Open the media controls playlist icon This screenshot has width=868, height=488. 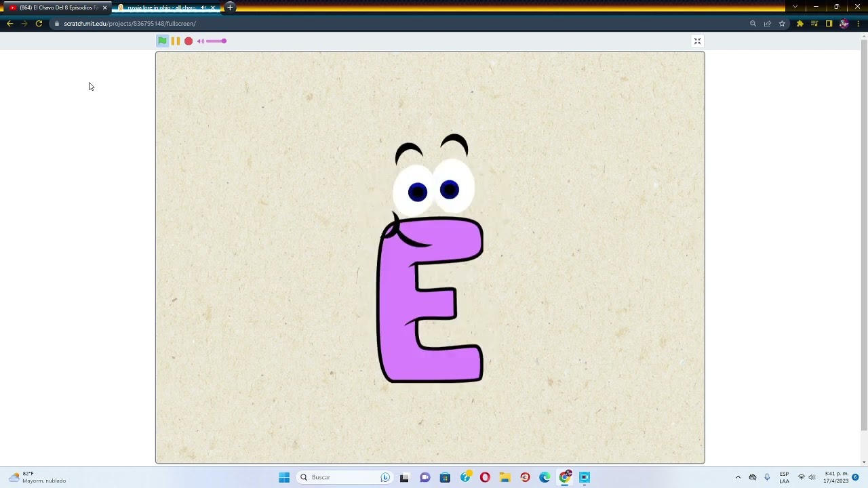[x=814, y=24]
